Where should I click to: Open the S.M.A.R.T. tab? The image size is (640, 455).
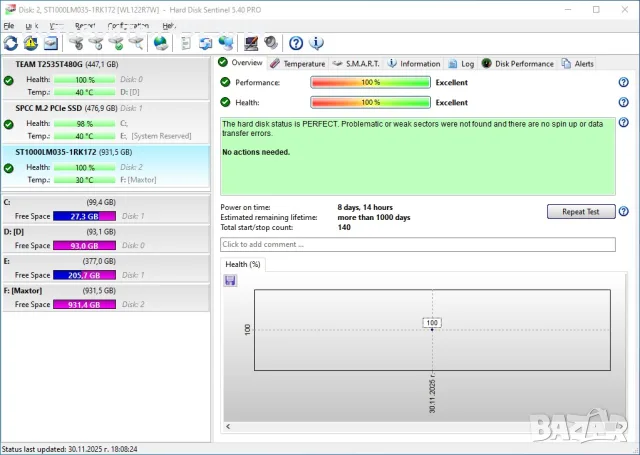(356, 64)
